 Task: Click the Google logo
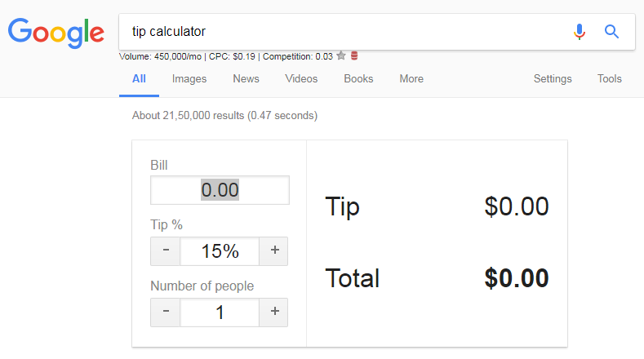[56, 31]
